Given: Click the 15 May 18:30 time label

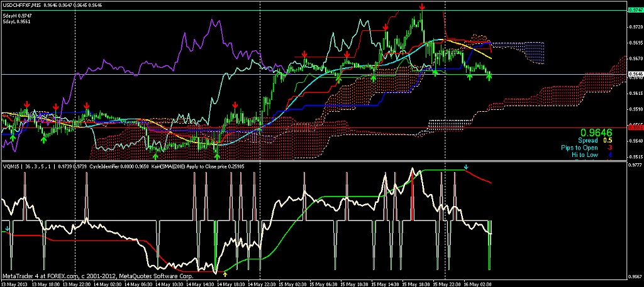Looking at the screenshot, I should click(x=415, y=284).
